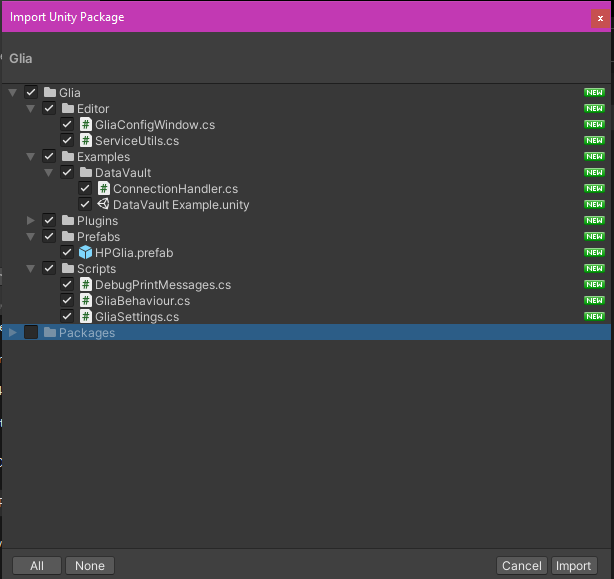Collapse the Examples folder arrow

click(31, 157)
